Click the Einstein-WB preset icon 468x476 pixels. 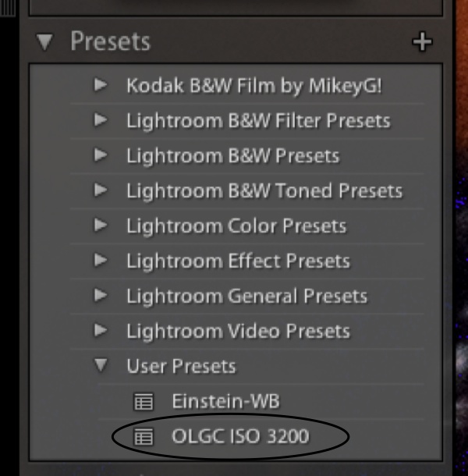[x=143, y=402]
